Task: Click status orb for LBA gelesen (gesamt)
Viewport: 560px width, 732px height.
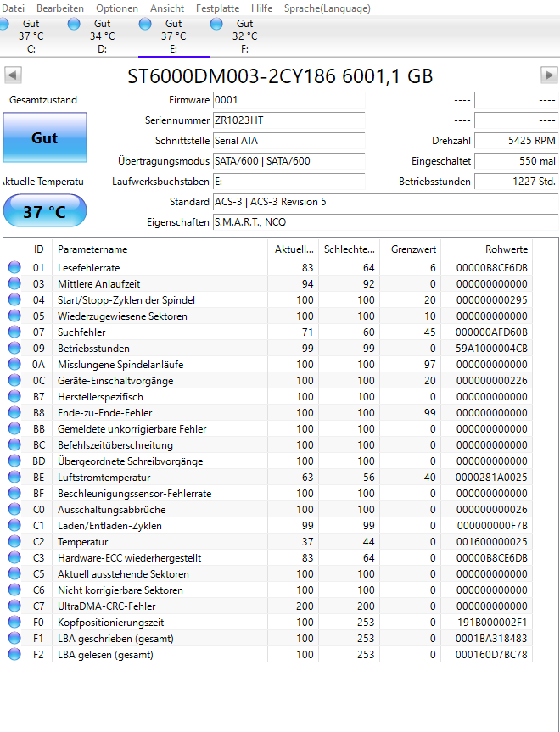Action: 14,654
